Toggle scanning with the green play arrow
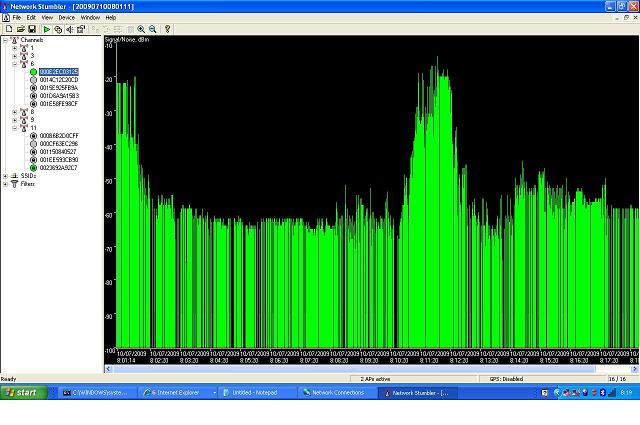This screenshot has height=425, width=640. click(47, 29)
